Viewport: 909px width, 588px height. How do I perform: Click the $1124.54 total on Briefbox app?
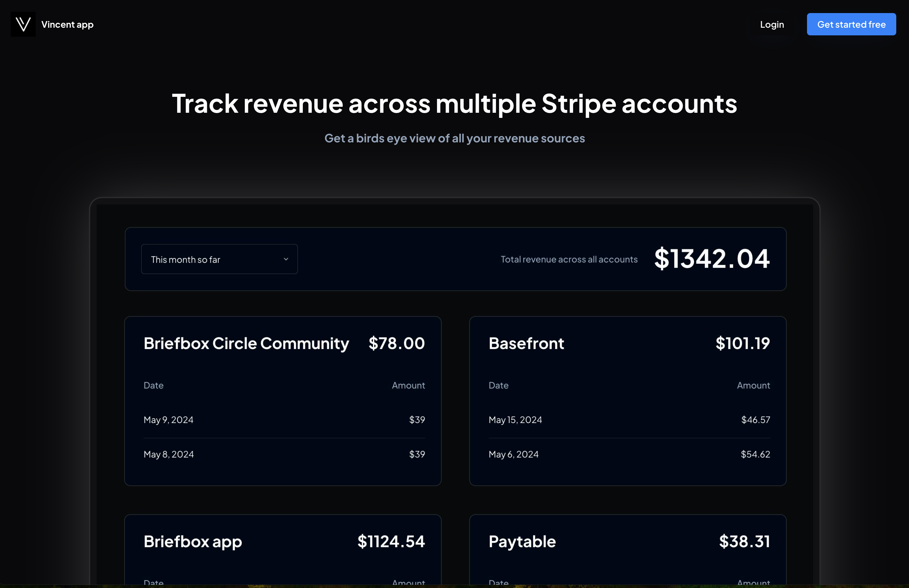pyautogui.click(x=391, y=541)
